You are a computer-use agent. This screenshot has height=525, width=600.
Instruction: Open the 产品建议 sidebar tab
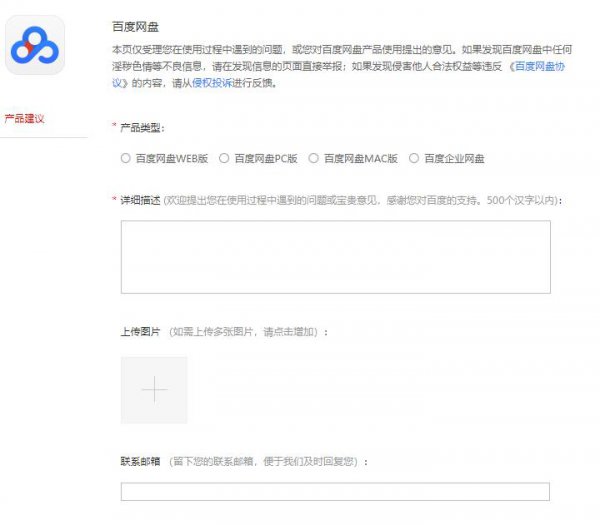tap(24, 119)
